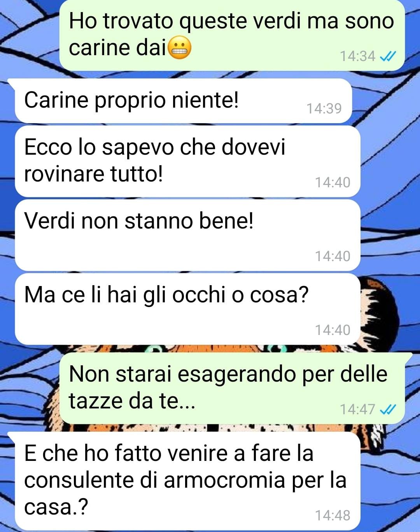
Task: Click the word 'armocromia' in last message
Action: [x=225, y=480]
